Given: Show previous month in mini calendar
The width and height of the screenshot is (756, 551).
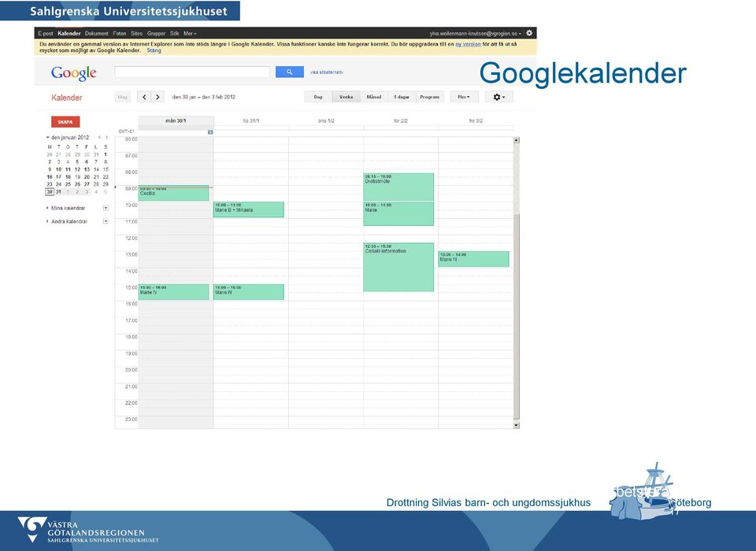Looking at the screenshot, I should pos(100,138).
